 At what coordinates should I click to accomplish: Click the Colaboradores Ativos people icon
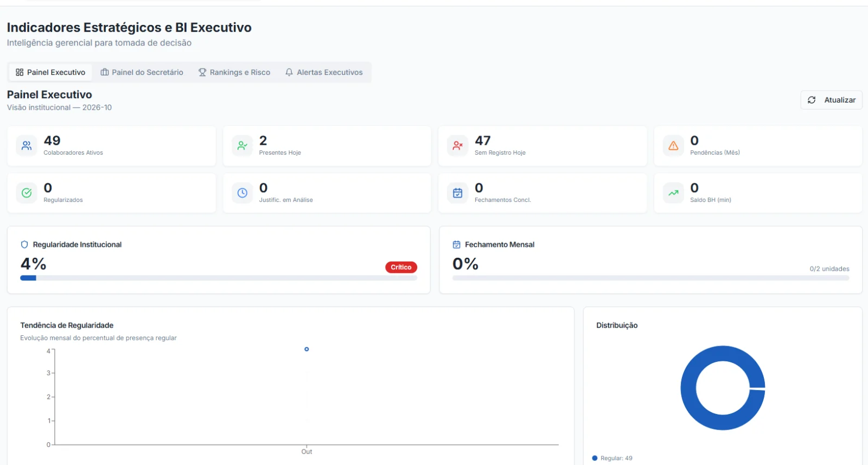(x=27, y=145)
